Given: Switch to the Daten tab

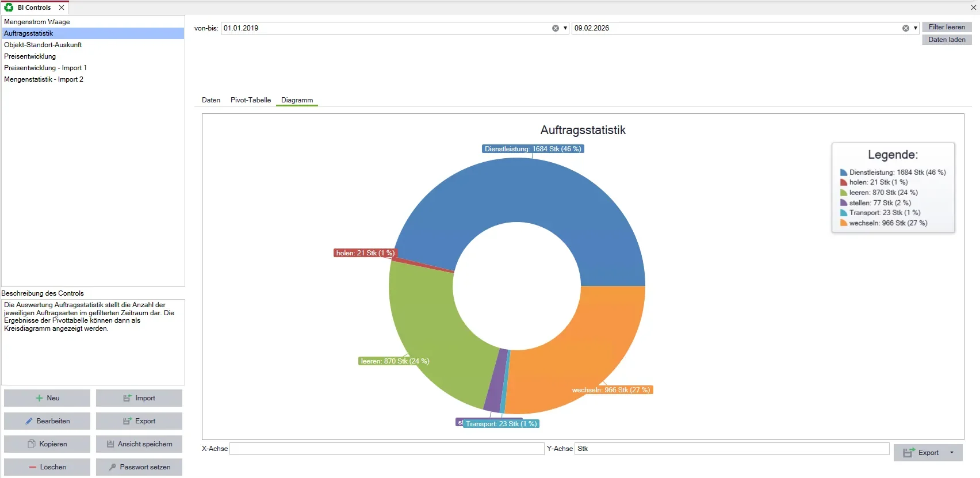Looking at the screenshot, I should pos(211,100).
